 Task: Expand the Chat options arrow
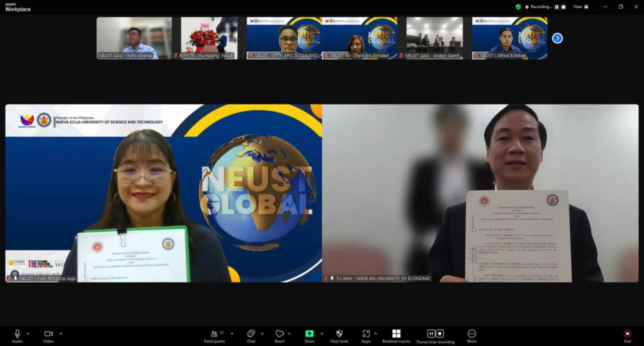tap(262, 333)
